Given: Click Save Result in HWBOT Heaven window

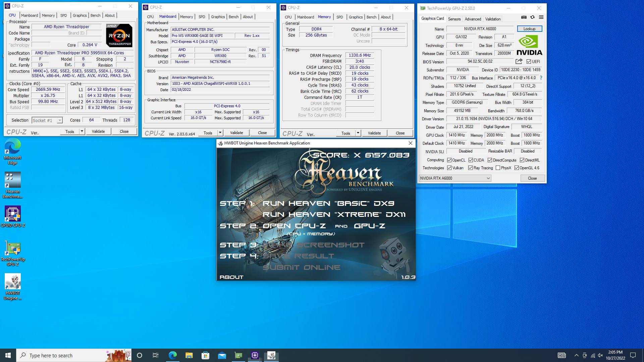Looking at the screenshot, I should [x=298, y=256].
